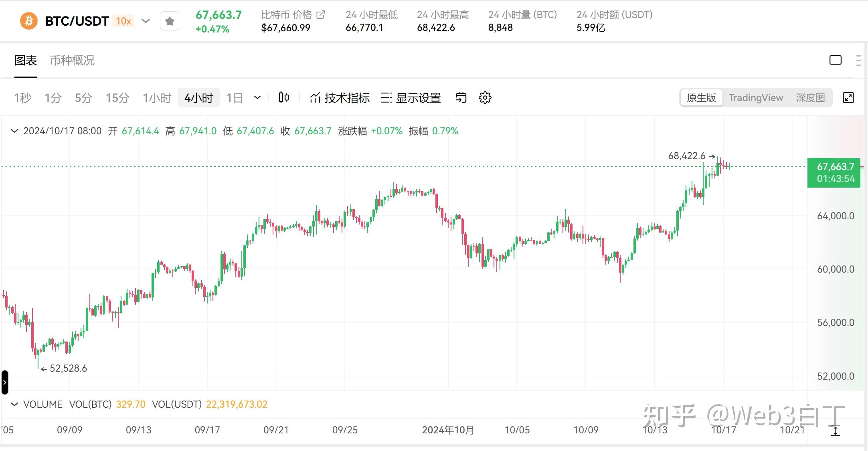868x451 pixels.
Task: Open the BTC/USDT pair dropdown chevron
Action: 146,21
